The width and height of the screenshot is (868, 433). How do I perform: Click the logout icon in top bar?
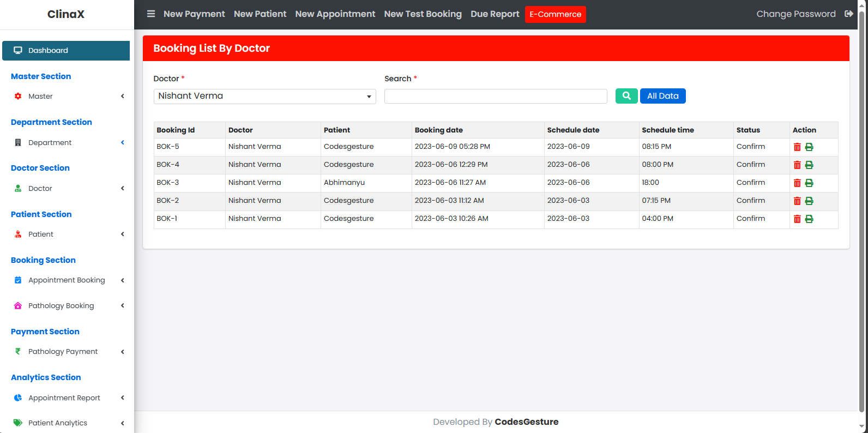849,14
